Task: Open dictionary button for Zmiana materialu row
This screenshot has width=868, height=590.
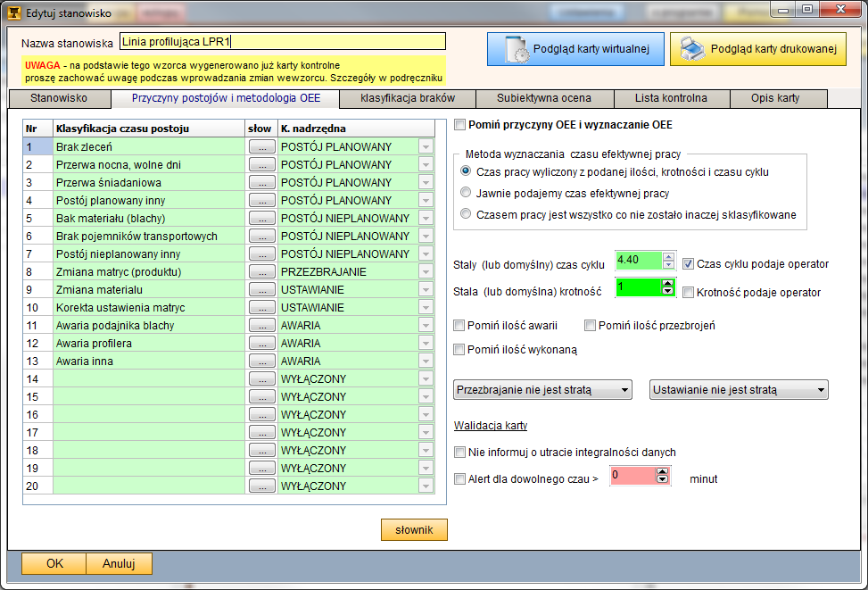Action: click(x=262, y=290)
